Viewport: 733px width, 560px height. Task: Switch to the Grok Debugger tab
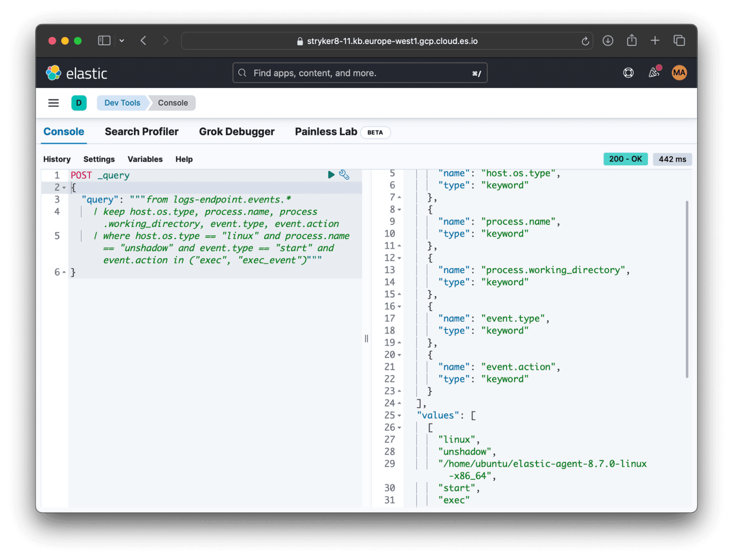click(x=237, y=132)
